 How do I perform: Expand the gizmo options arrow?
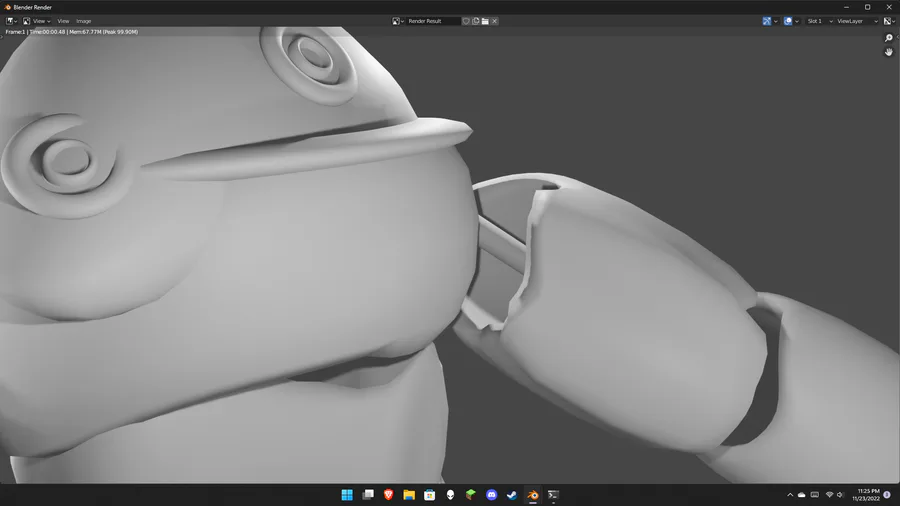click(x=776, y=21)
